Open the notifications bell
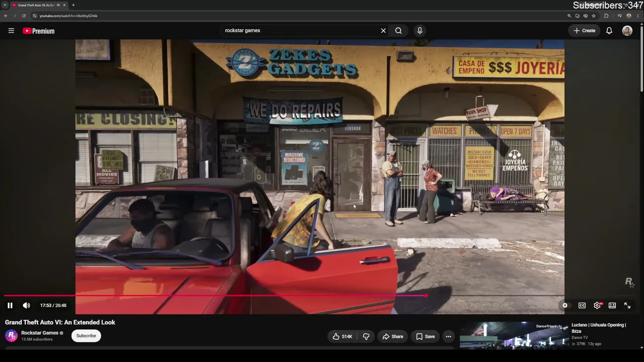This screenshot has width=644, height=362. [x=609, y=31]
